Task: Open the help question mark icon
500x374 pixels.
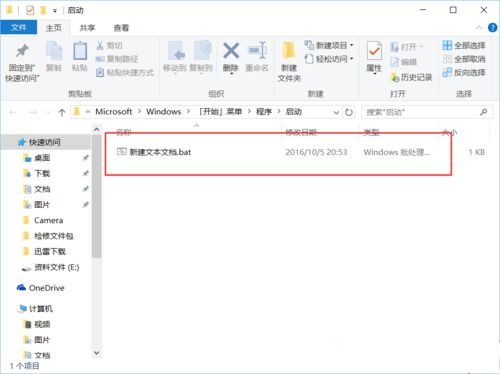Action: 492,28
